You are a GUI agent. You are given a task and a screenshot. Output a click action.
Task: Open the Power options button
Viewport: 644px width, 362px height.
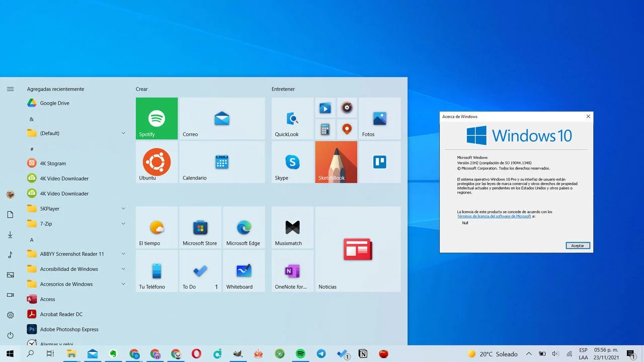[x=10, y=335]
